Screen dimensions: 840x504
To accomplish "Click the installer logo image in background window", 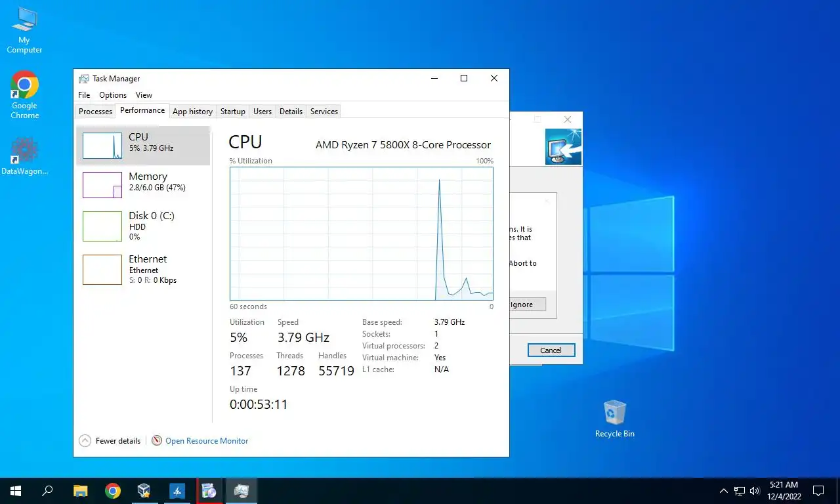I will 563,146.
